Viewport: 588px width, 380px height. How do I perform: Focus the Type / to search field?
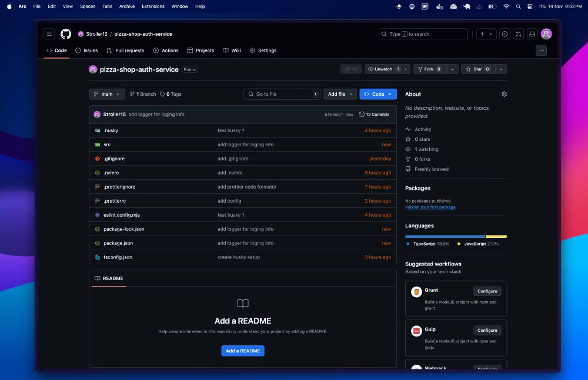click(423, 34)
